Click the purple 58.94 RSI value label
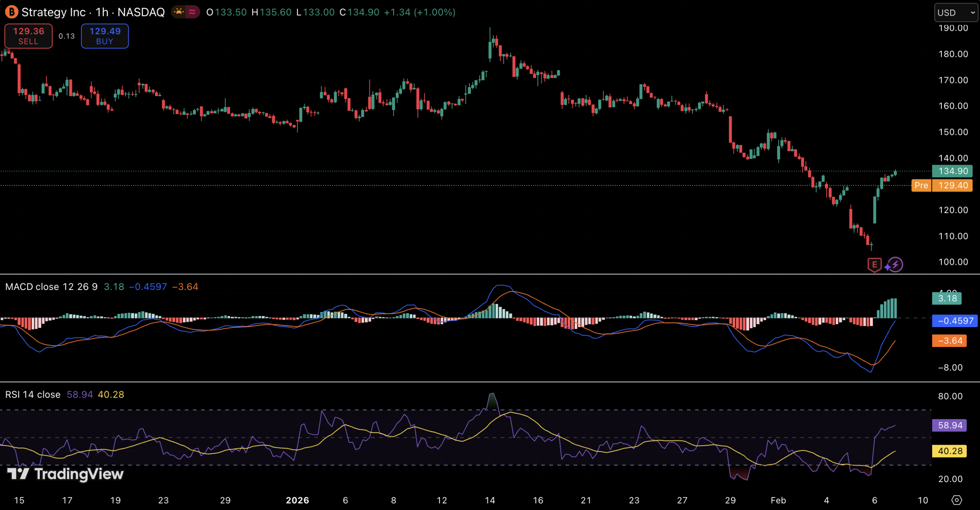This screenshot has height=510, width=980. tap(949, 425)
